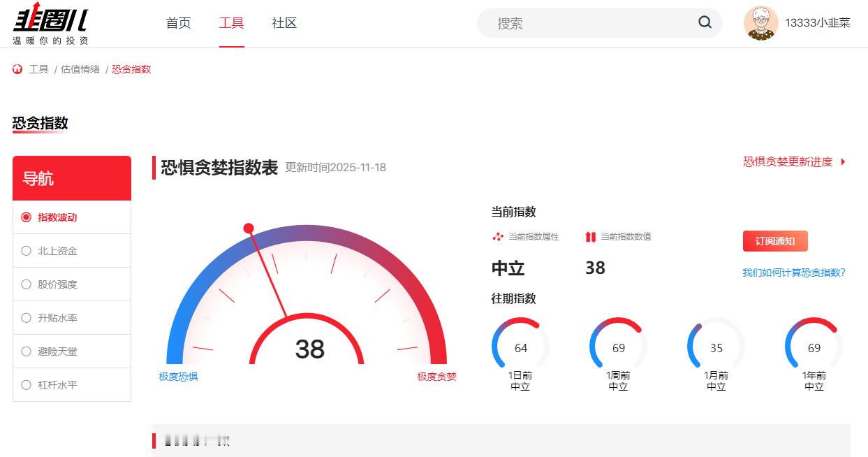Click the 当前指数属性 branch icon
The image size is (868, 457).
coord(497,237)
